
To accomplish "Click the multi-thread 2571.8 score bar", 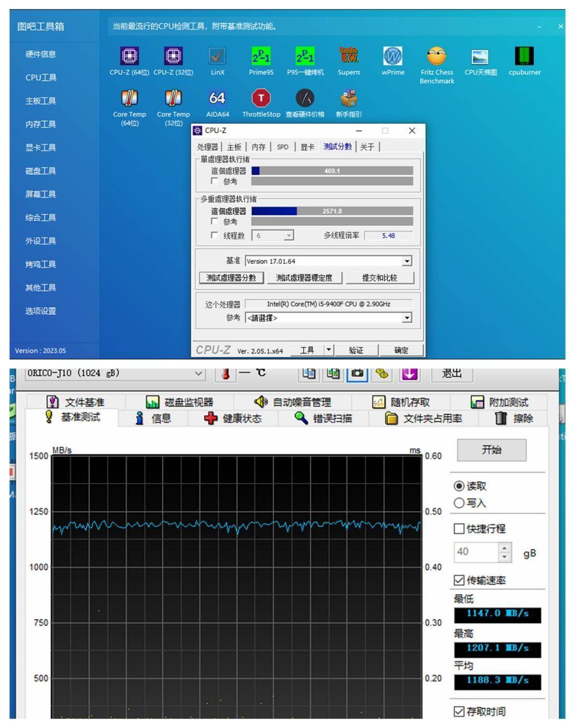I will click(x=332, y=211).
